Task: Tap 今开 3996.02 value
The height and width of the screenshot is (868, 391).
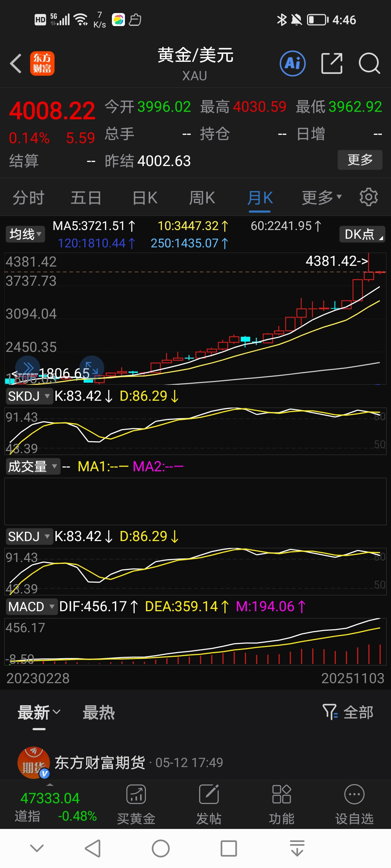Action: point(164,107)
